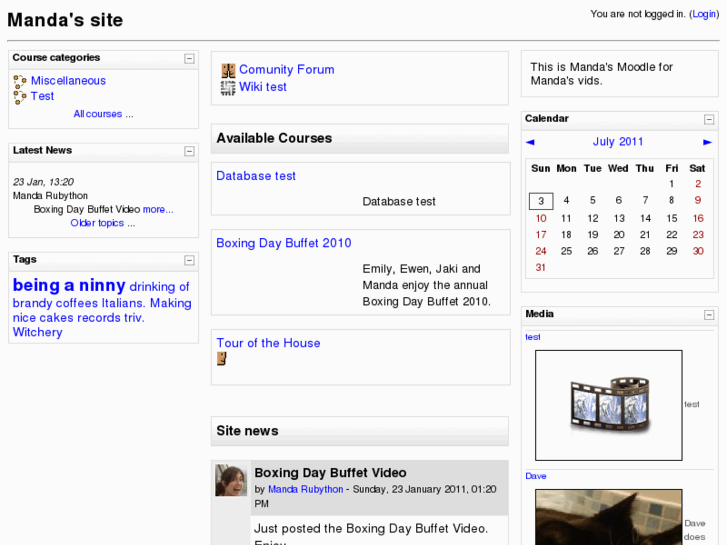727x545 pixels.
Task: Click day 16 in the calendar
Action: tap(698, 218)
